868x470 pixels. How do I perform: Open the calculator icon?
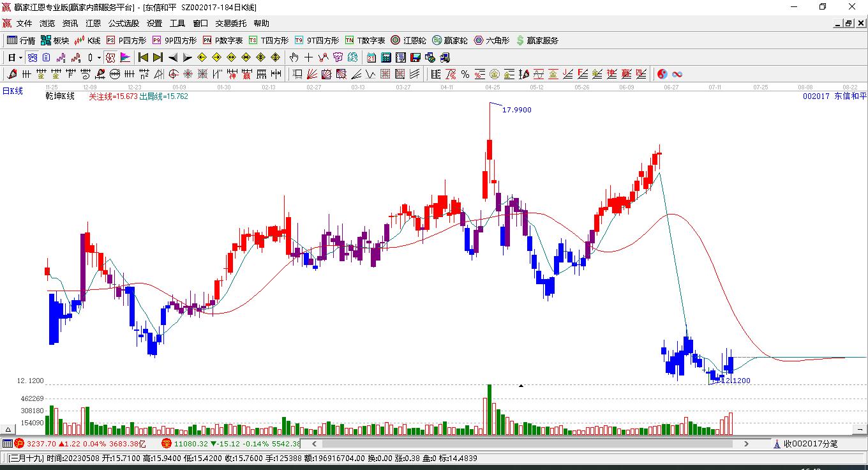click(x=385, y=57)
